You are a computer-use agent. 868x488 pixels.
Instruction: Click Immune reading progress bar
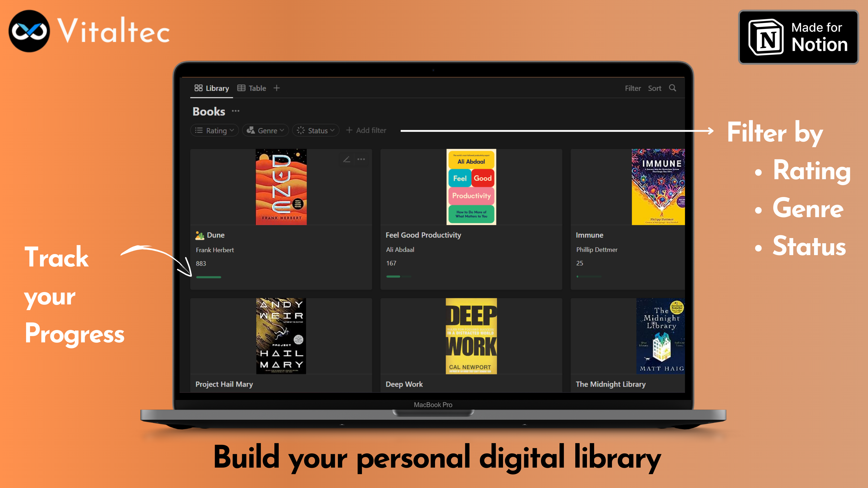pos(589,277)
